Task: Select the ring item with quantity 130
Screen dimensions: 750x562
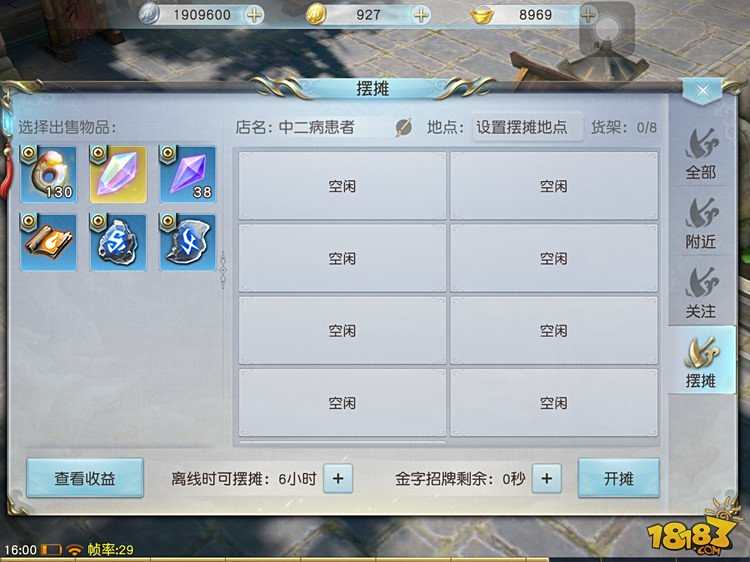Action: tap(48, 174)
